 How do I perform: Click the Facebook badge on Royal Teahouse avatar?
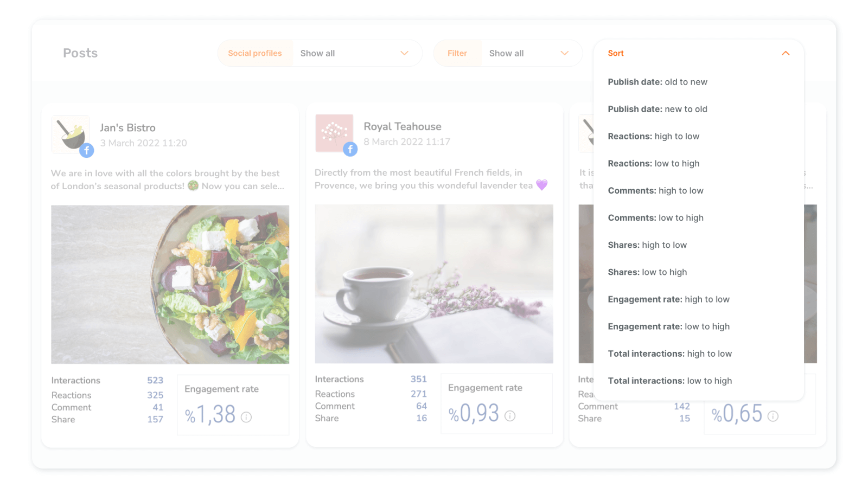click(x=350, y=149)
